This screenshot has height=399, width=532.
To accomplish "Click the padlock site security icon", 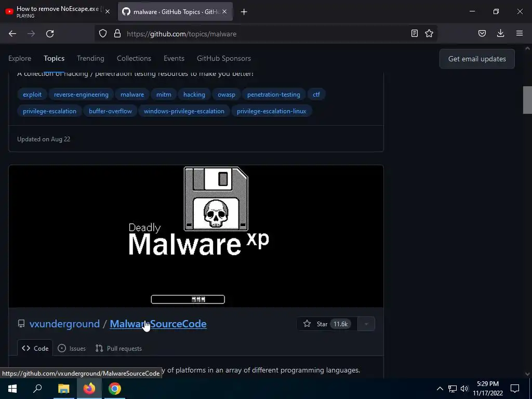I will 117,34.
